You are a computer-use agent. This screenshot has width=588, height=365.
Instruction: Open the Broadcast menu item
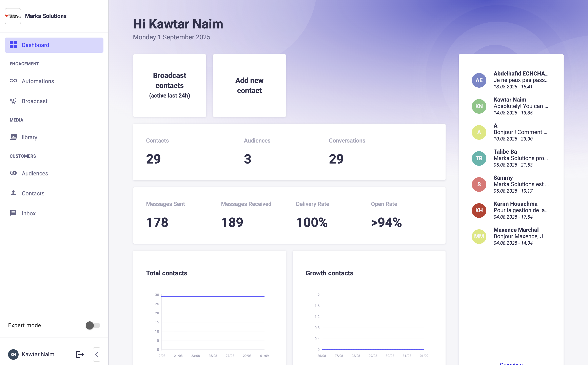35,101
